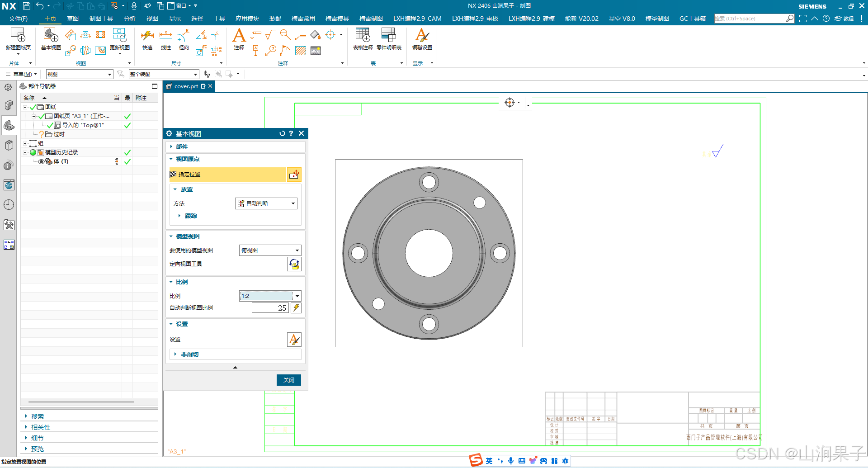Click the Close (关闭) button in dialog
The image size is (868, 468).
[x=289, y=380]
